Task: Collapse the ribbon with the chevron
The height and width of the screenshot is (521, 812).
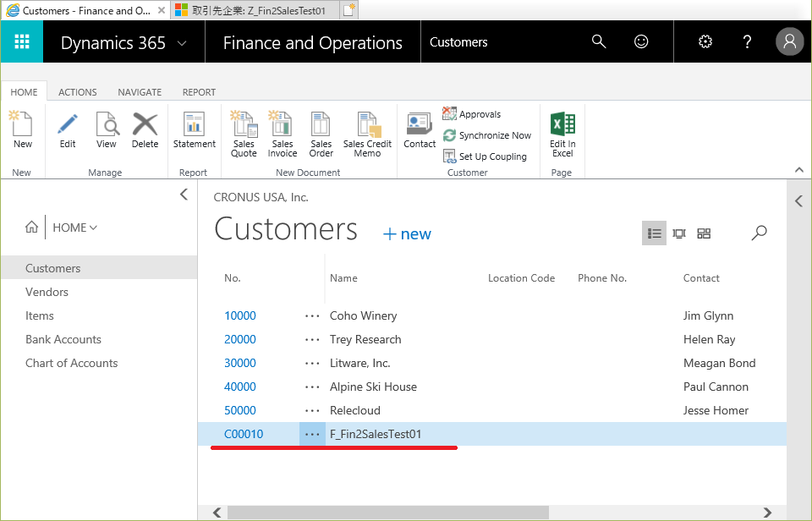Action: 799,170
